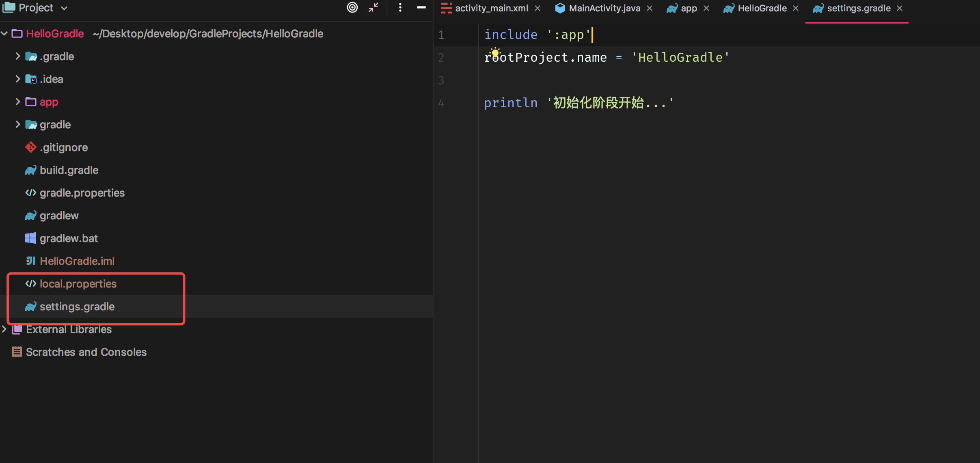This screenshot has height=463, width=980.
Task: Collapse the HelloGradle root node
Action: [4, 34]
